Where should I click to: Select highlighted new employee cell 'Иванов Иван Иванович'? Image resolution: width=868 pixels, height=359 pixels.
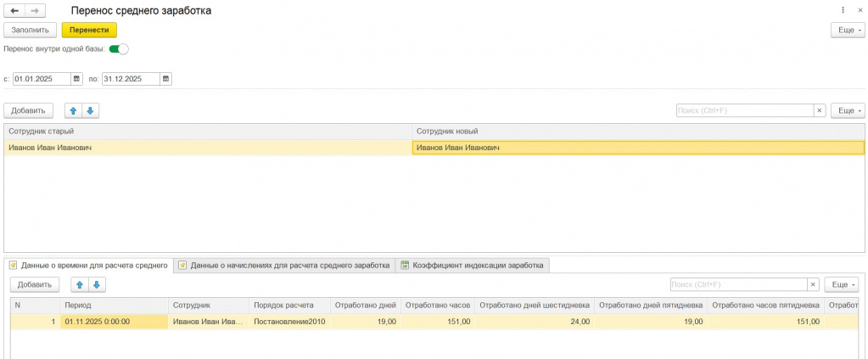pyautogui.click(x=638, y=148)
